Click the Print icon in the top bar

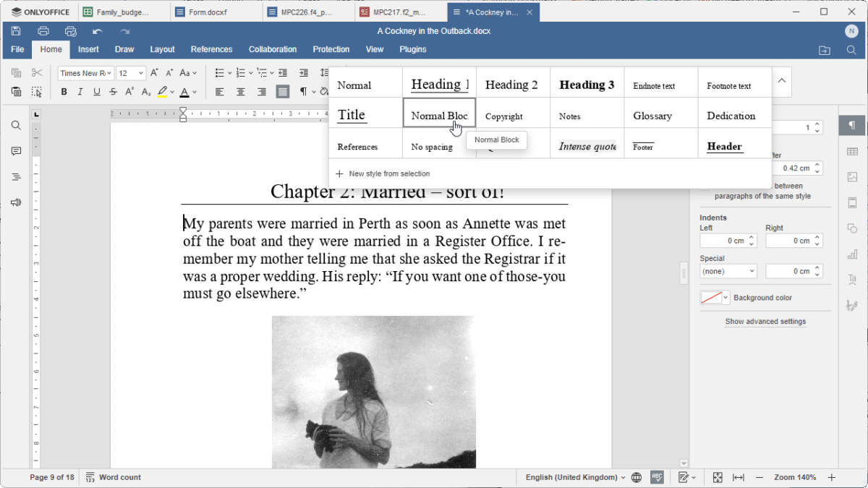pyautogui.click(x=42, y=31)
